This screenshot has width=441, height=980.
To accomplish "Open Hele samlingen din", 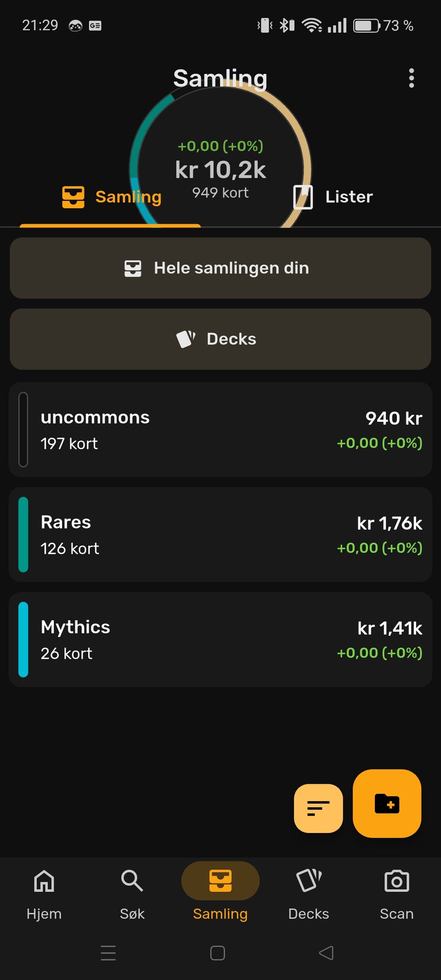I will (220, 268).
